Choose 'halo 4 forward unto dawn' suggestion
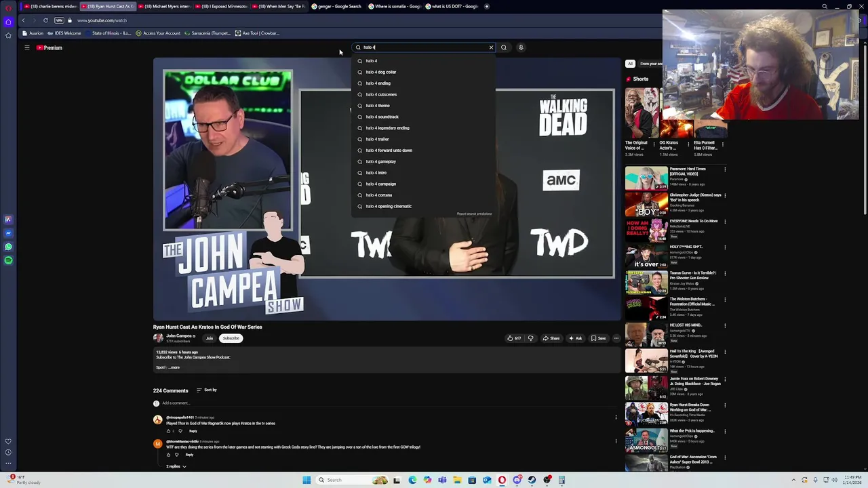The width and height of the screenshot is (868, 488). point(424,150)
